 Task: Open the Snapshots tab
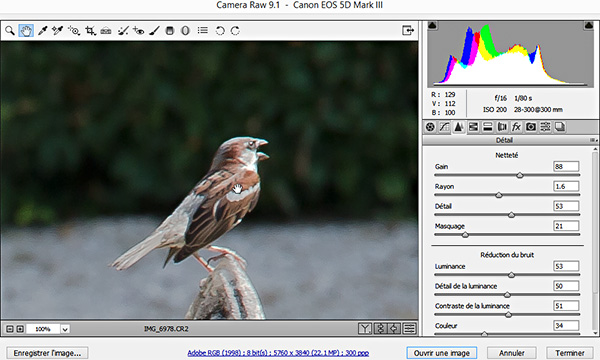pyautogui.click(x=560, y=127)
